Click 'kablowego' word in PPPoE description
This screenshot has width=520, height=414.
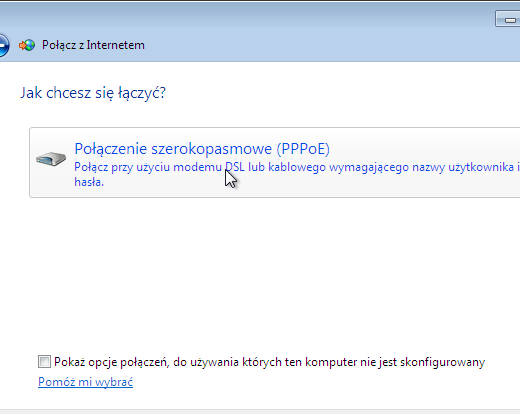[x=297, y=167]
